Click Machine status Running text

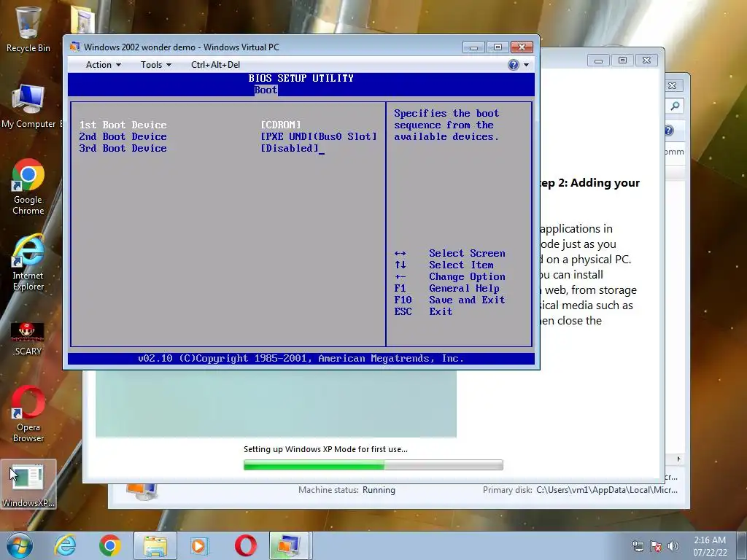pyautogui.click(x=347, y=490)
